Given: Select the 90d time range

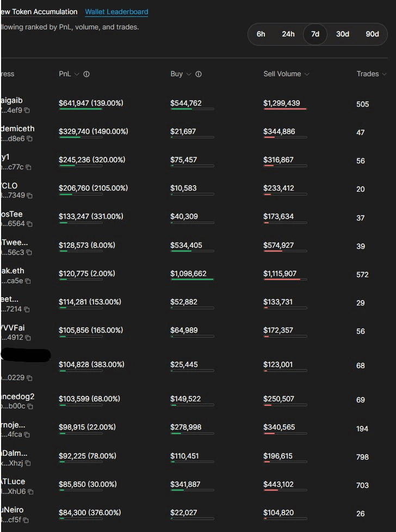Looking at the screenshot, I should 372,34.
